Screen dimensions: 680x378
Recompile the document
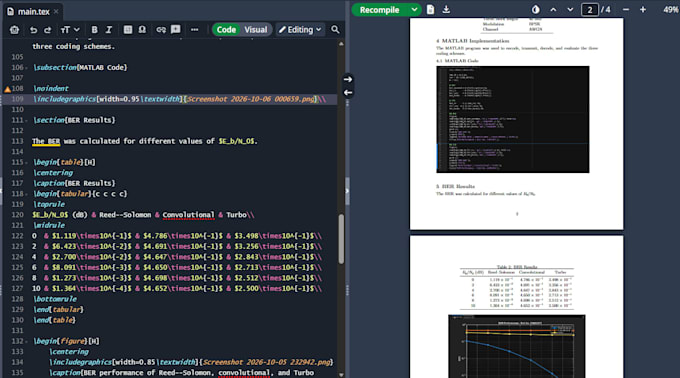[x=379, y=10]
